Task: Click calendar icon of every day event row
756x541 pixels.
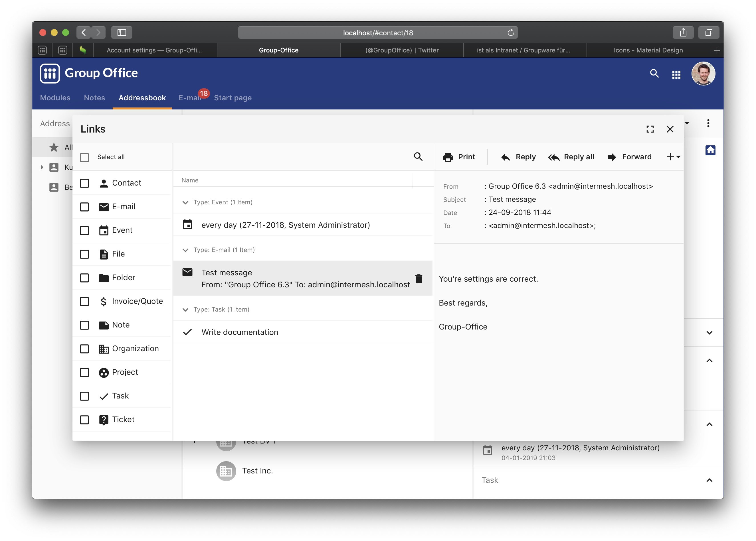Action: (x=187, y=225)
